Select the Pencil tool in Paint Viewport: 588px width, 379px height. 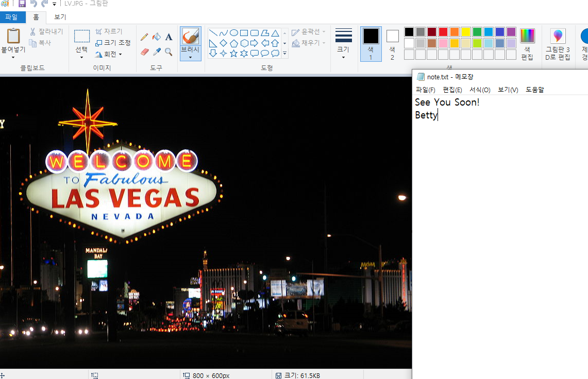pos(144,37)
